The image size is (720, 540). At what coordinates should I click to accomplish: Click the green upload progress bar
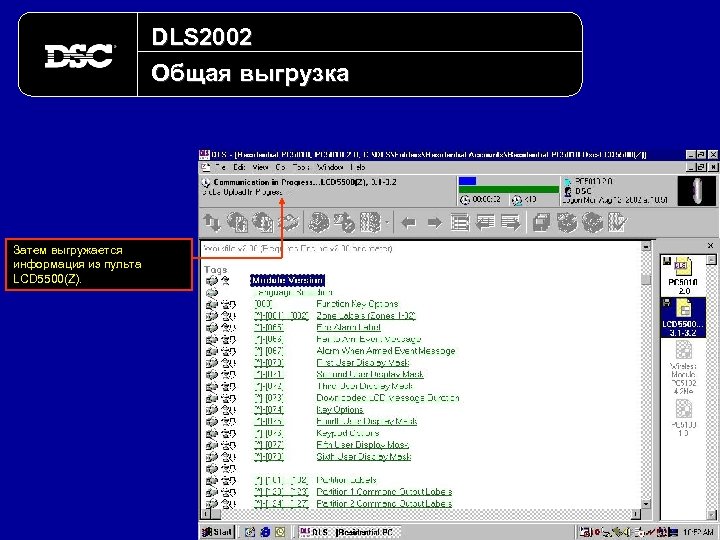pos(508,190)
